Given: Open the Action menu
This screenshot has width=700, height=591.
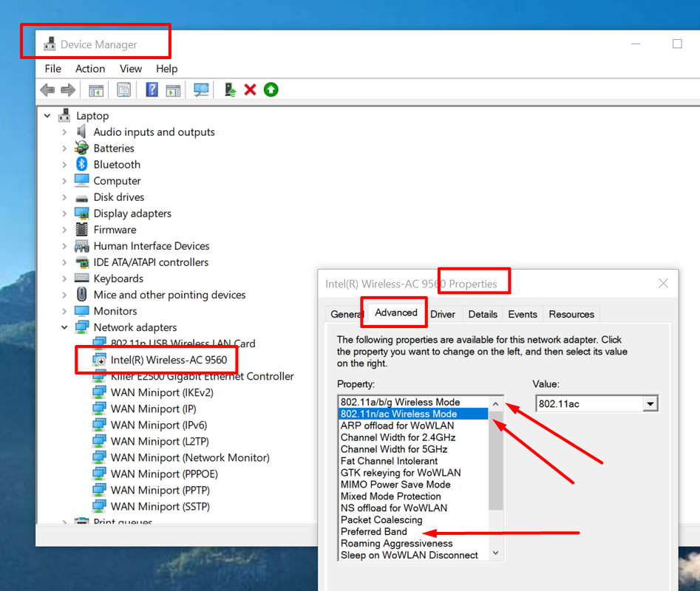Looking at the screenshot, I should click(x=90, y=69).
